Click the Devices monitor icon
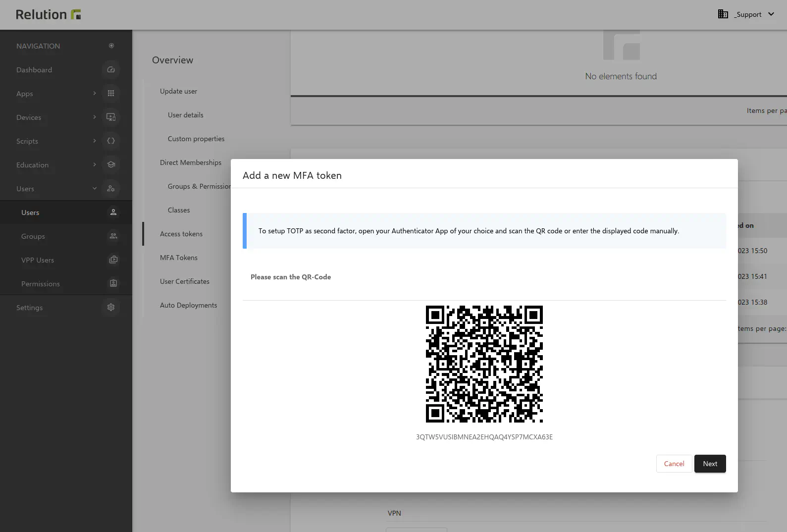This screenshot has width=787, height=532. [111, 117]
